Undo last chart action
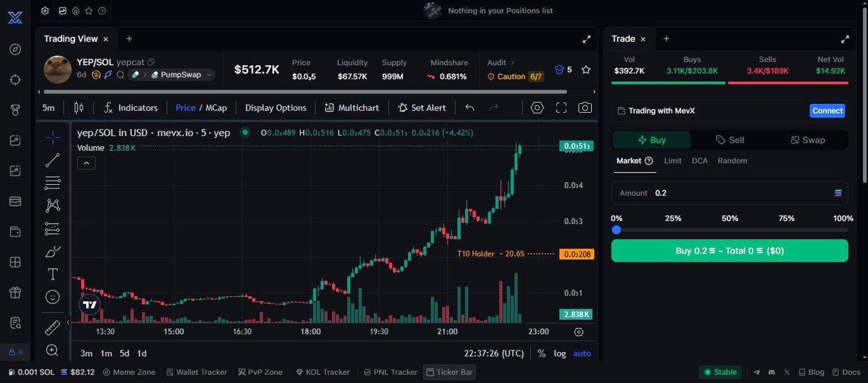The height and width of the screenshot is (383, 868). (469, 108)
